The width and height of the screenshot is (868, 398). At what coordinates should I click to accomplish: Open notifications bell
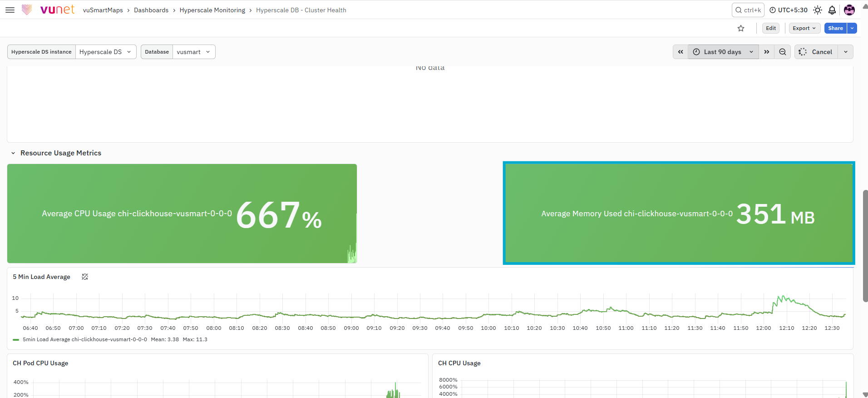coord(832,10)
